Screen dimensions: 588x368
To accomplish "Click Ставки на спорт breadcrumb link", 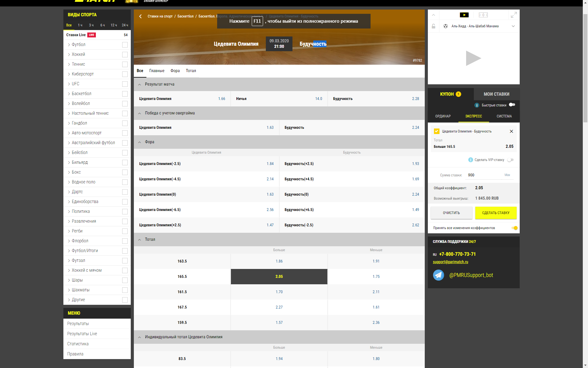I will coord(160,16).
